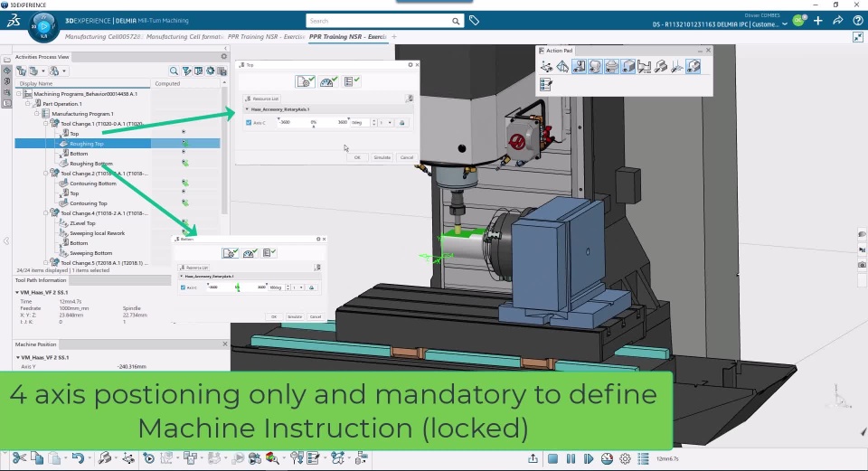
Task: Stop the simulation with the stop button
Action: point(552,459)
